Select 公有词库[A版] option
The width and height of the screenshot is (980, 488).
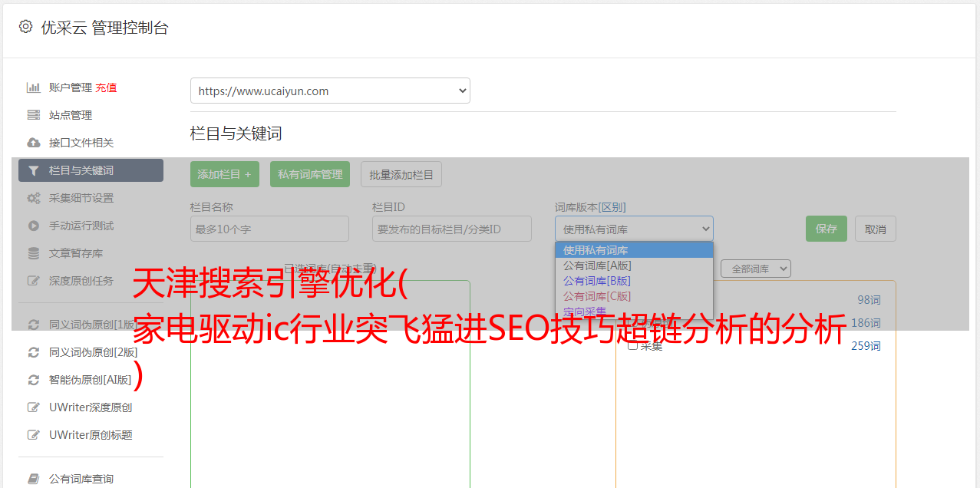coord(634,265)
